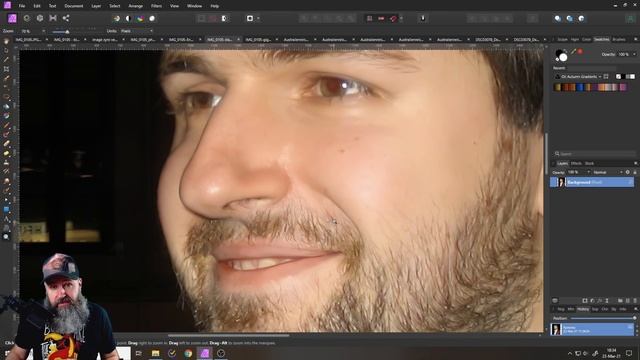This screenshot has height=360, width=640.
Task: Pick the pink swatch at palette end
Action: click(623, 87)
